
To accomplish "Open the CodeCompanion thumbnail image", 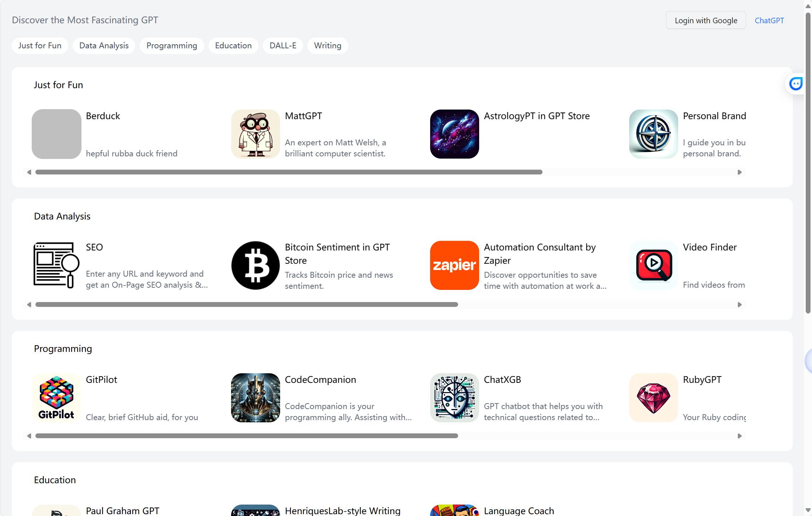I will point(255,398).
